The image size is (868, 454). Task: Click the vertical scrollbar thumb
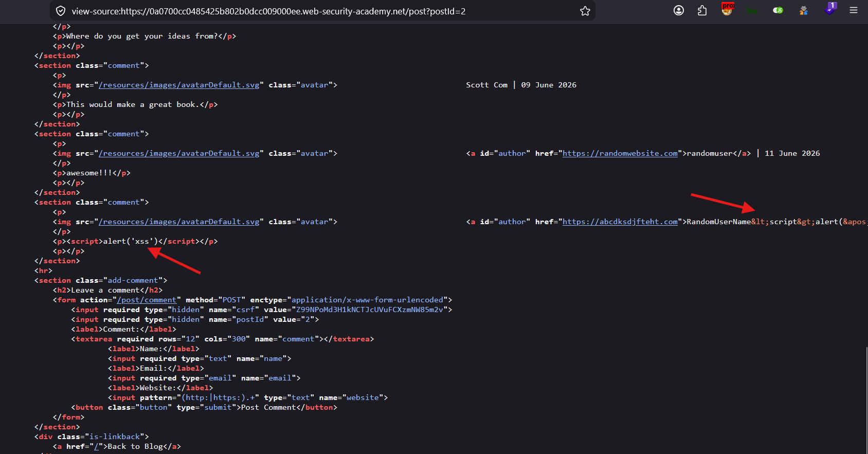point(866,400)
